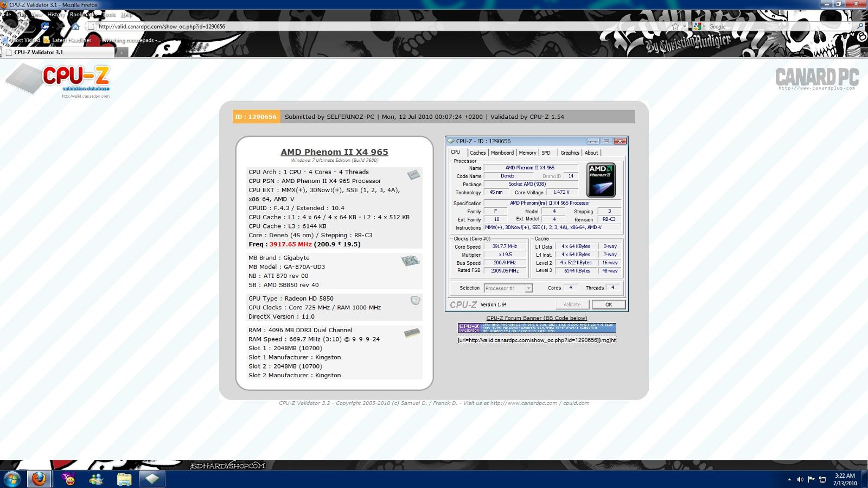Click the Core Voltage 1.472 V field
The width and height of the screenshot is (868, 488).
coord(561,192)
